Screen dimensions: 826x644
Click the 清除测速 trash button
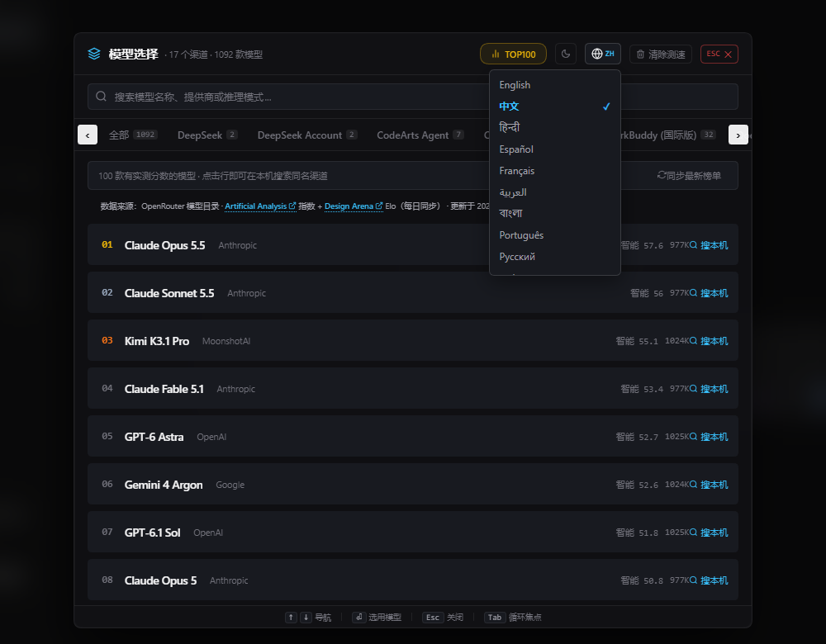click(x=661, y=54)
